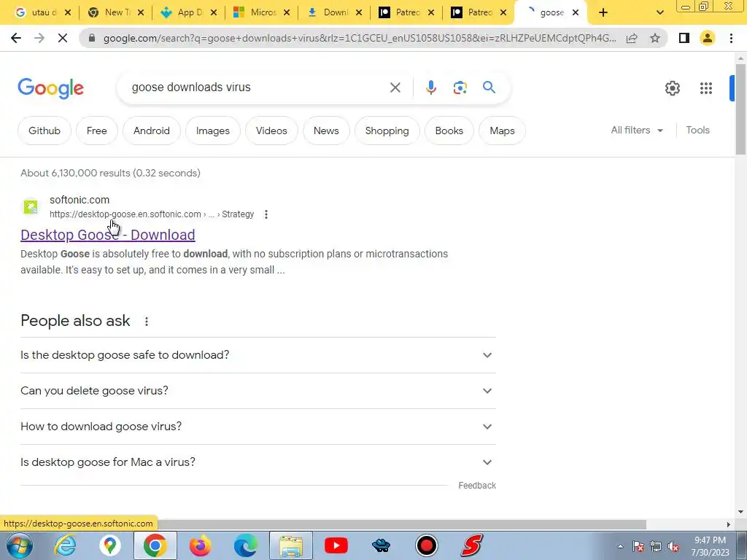Screen dimensions: 747x560
Task: Bookmark this page with the star icon
Action: 655,38
